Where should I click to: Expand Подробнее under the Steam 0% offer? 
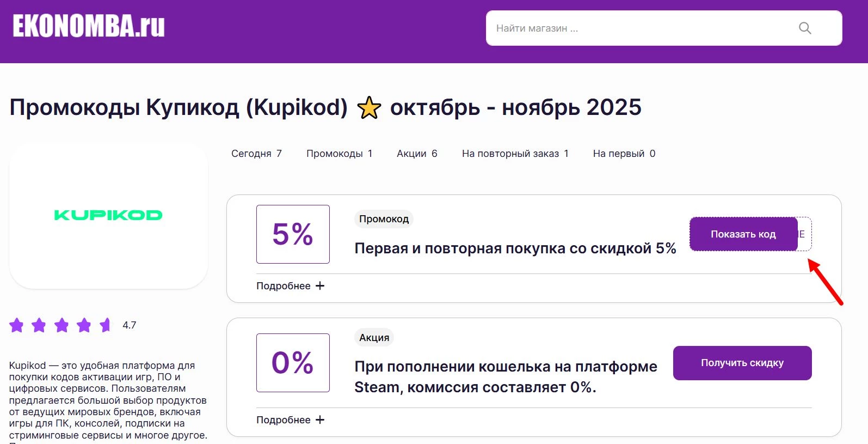point(290,420)
